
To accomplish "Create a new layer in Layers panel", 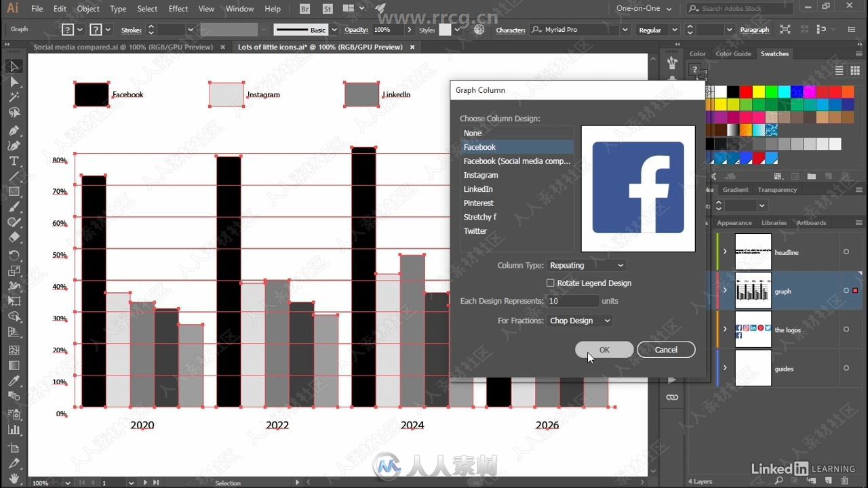I will point(829,481).
